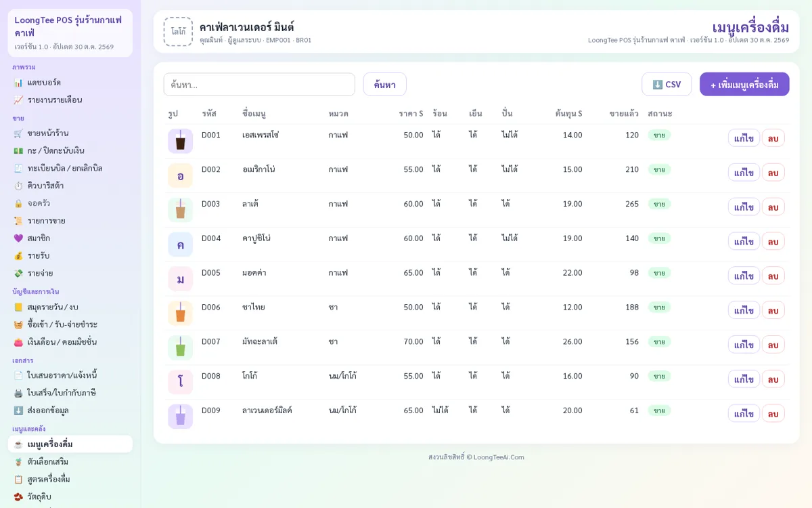Select the shopping cart icon for ขายหน้าร้าน

coord(18,133)
